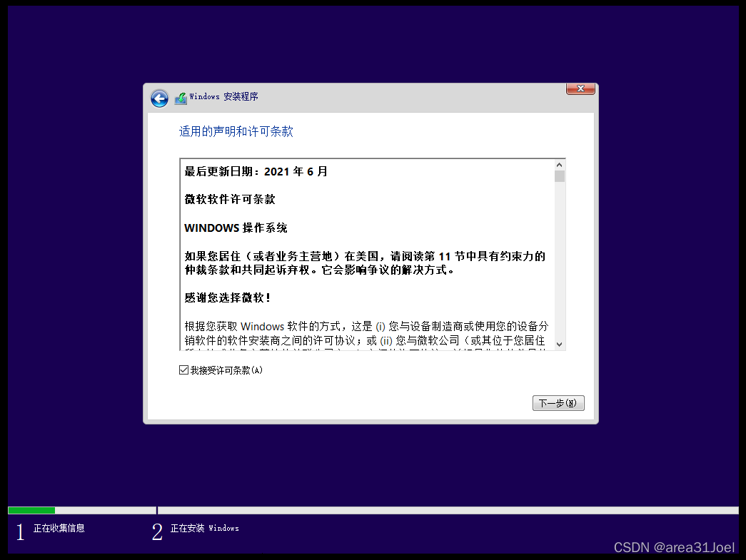This screenshot has height=560, width=746.
Task: Go back using the blue arrow button
Action: [x=159, y=98]
